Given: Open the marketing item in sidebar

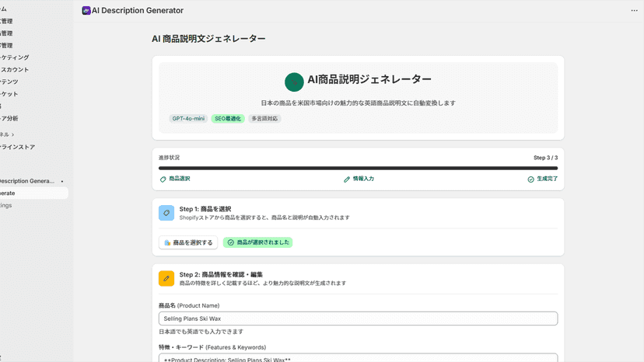Looking at the screenshot, I should [15, 57].
